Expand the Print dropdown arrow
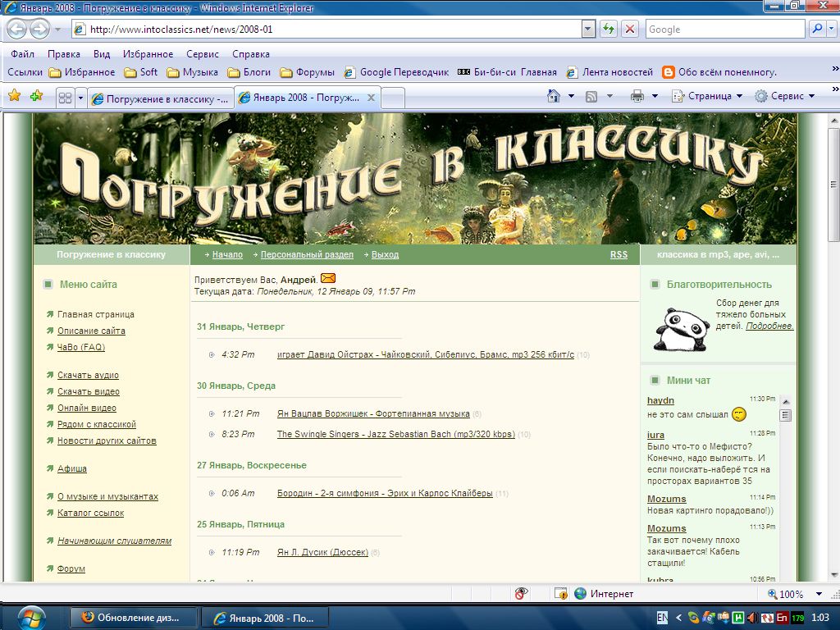This screenshot has width=840, height=630. pos(655,96)
